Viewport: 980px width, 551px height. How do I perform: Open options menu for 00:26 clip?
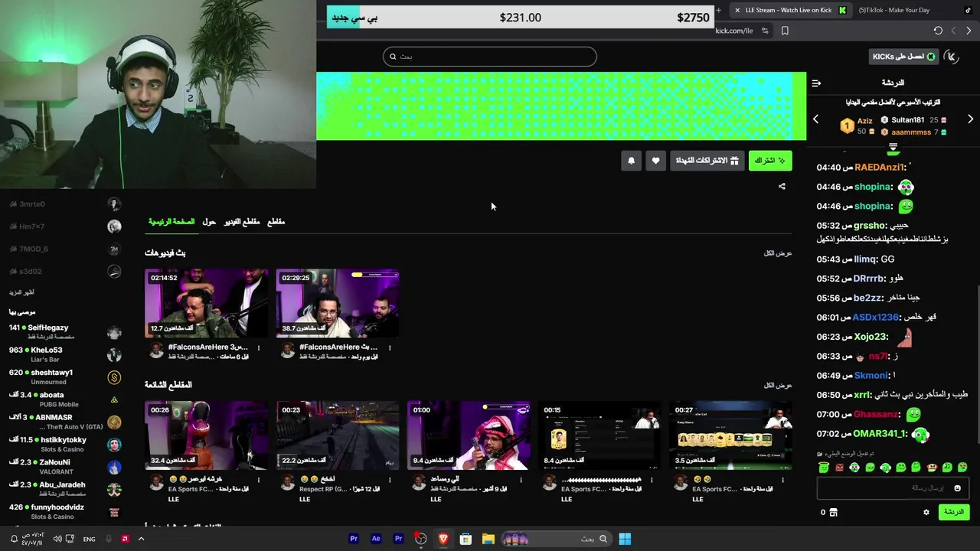point(258,480)
